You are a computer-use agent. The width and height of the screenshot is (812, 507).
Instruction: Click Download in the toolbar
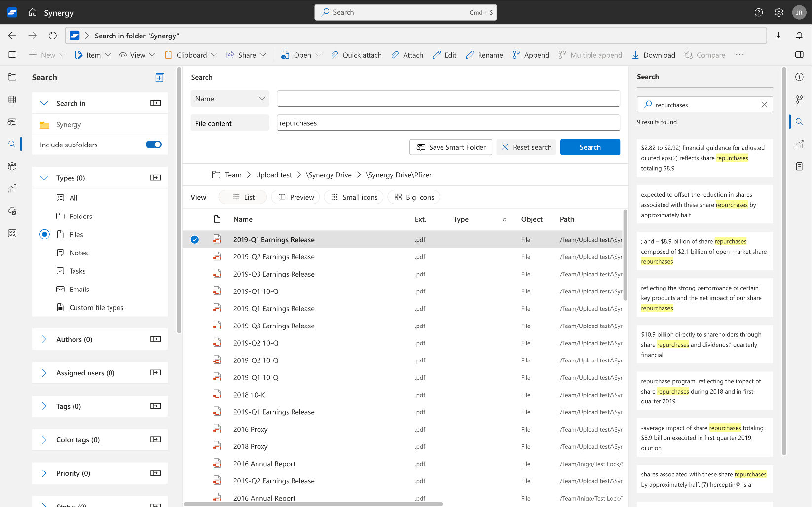[653, 55]
